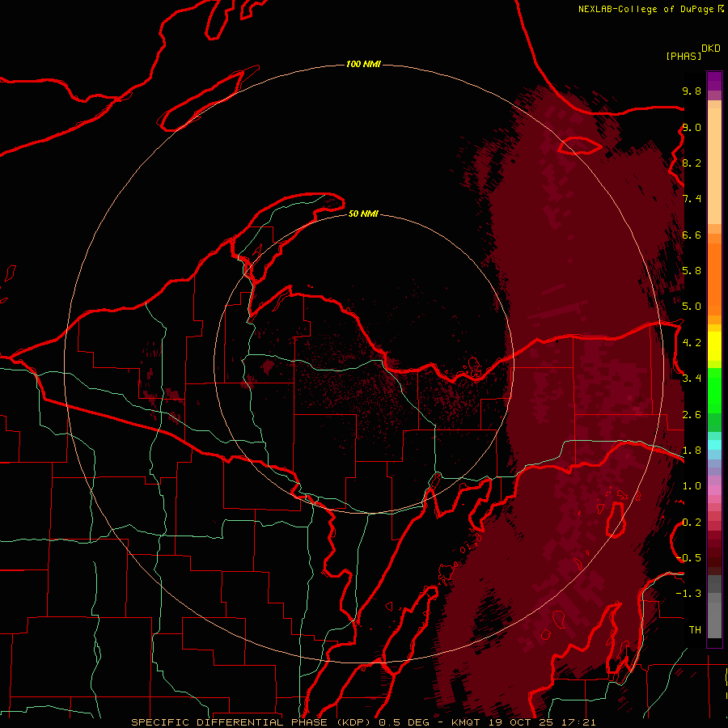This screenshot has height=728, width=728.
Task: Click the 3.4 legend value
Action: click(x=692, y=379)
